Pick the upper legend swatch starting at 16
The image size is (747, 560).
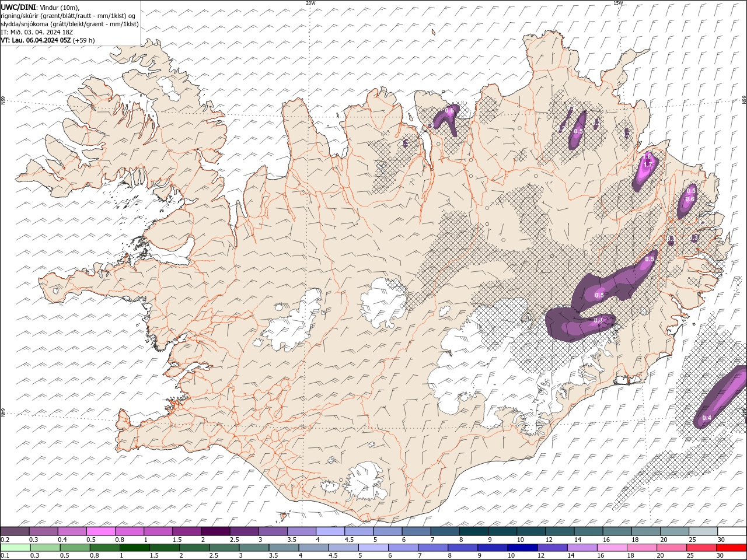617,531
